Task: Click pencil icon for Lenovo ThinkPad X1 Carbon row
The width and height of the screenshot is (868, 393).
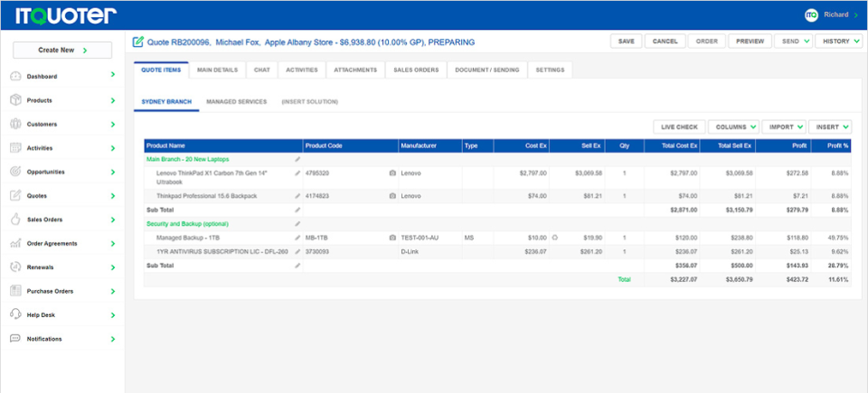Action: pyautogui.click(x=297, y=173)
